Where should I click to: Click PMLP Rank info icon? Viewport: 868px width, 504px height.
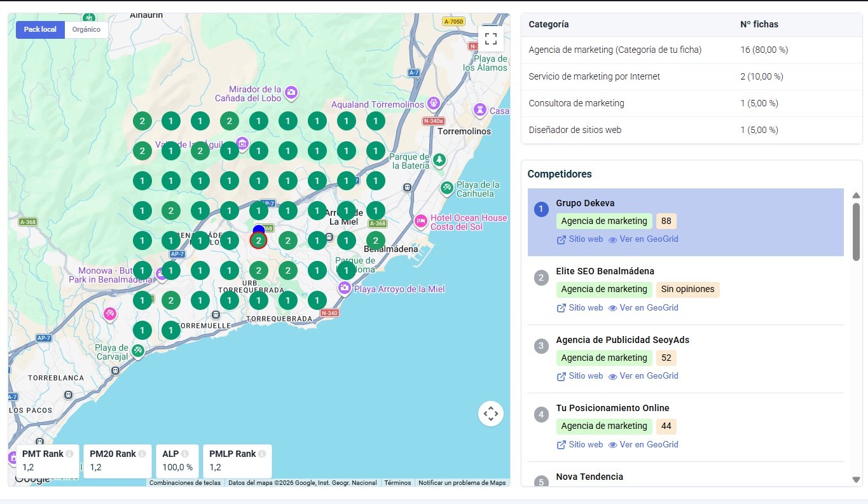(x=261, y=454)
